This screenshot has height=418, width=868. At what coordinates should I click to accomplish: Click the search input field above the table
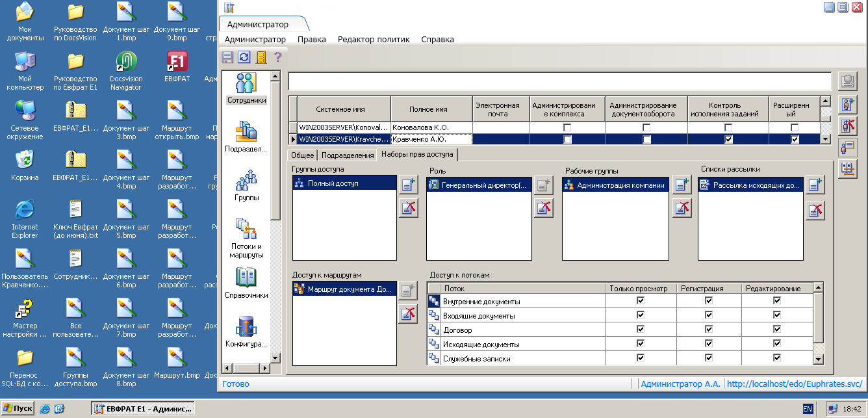click(x=559, y=81)
